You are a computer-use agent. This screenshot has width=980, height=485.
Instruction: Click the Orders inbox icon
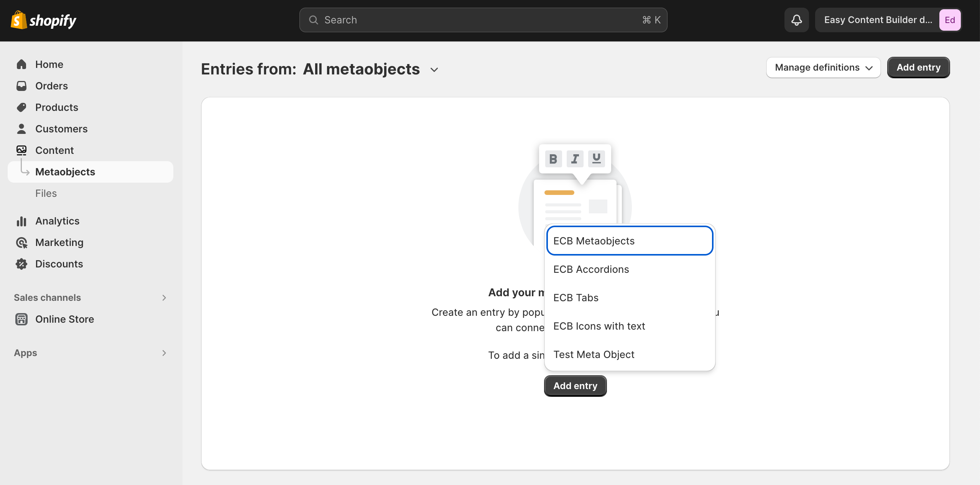[x=21, y=86]
